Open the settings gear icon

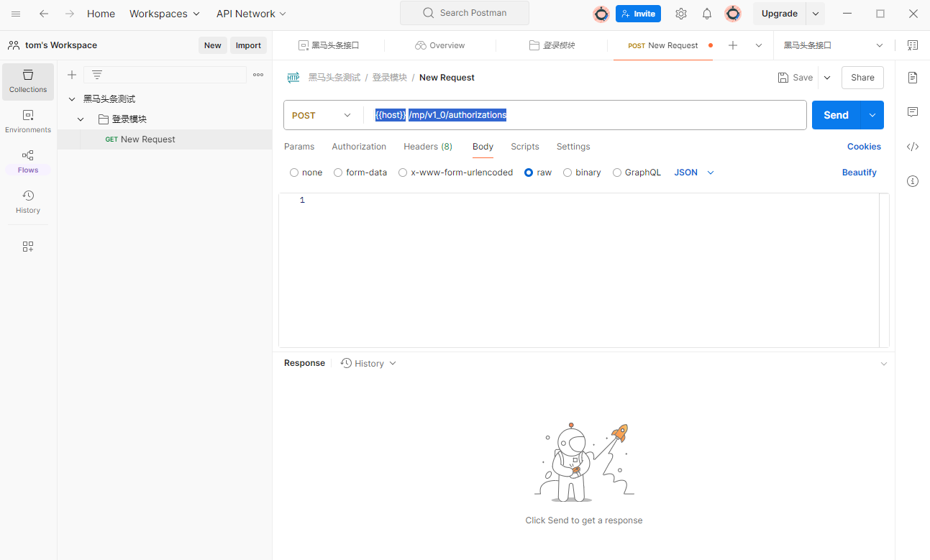point(681,14)
